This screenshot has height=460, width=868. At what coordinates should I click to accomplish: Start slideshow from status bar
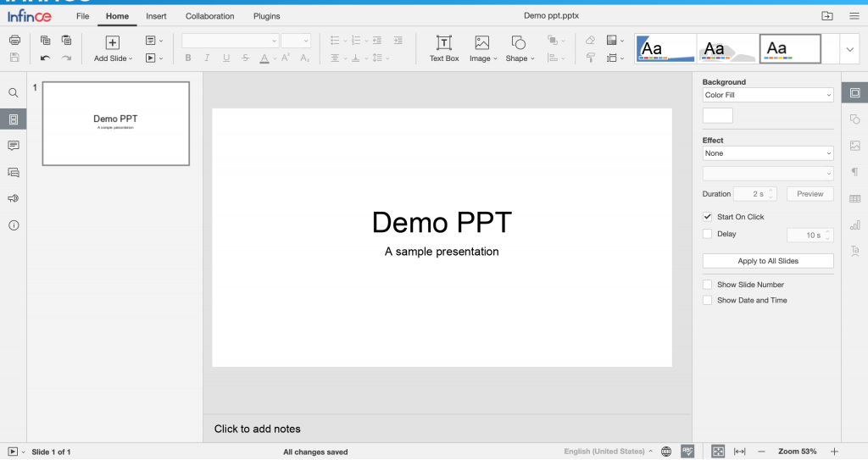click(14, 452)
